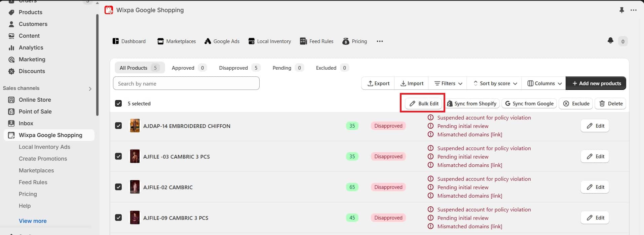This screenshot has height=235, width=644.
Task: Select the Approved filter tab
Action: pos(189,68)
